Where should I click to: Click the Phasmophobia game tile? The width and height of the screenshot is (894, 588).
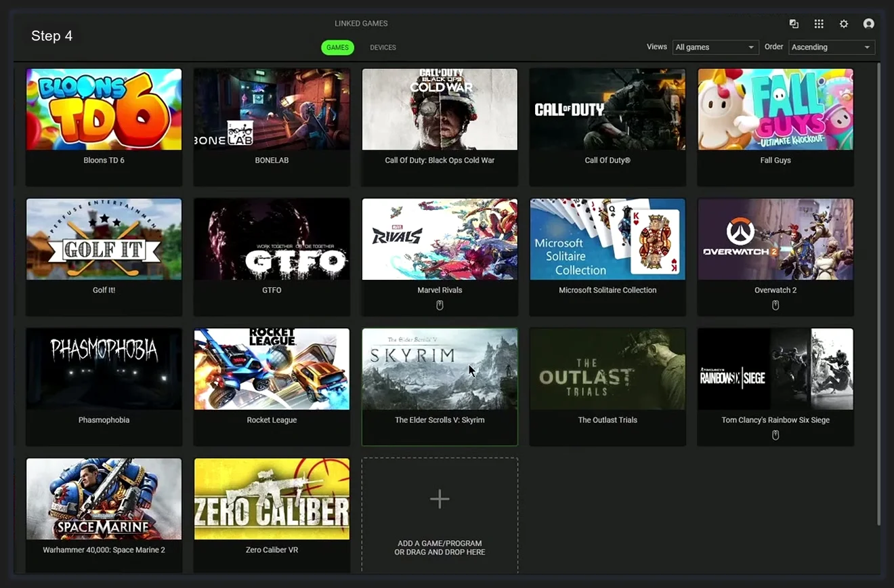coord(104,369)
